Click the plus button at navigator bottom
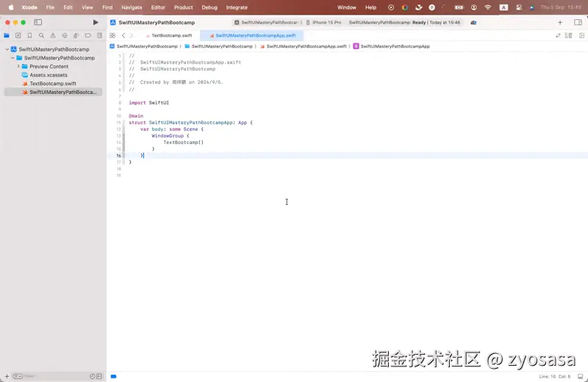Viewport: 588px width, 382px height. point(7,376)
